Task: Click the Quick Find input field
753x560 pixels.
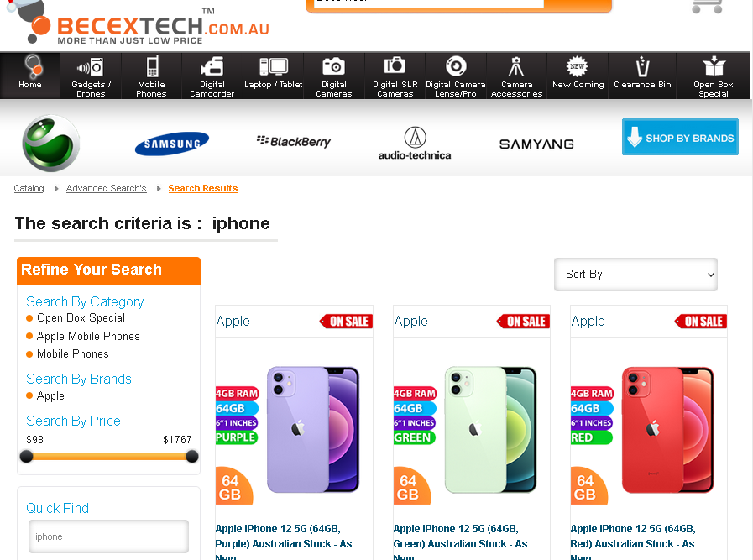Action: [x=108, y=536]
